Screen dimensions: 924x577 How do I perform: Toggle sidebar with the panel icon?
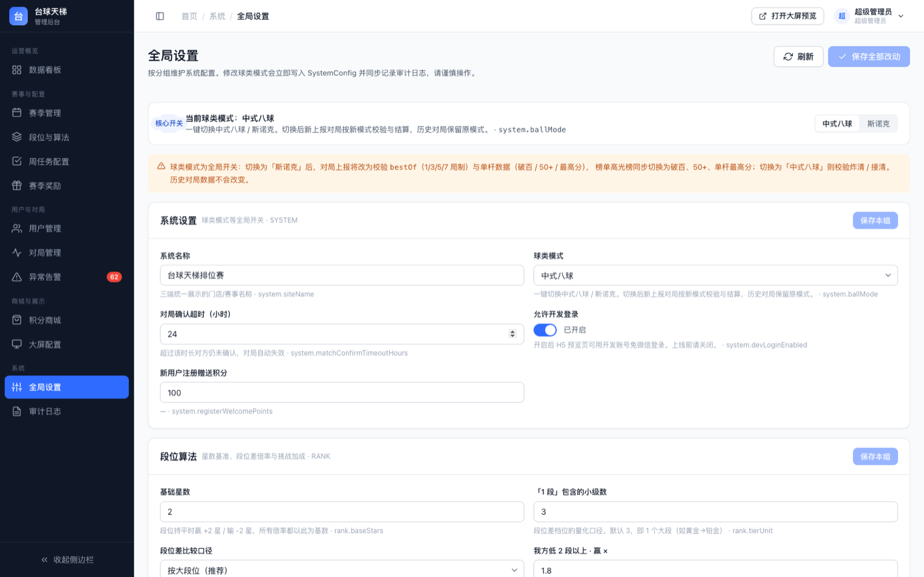click(x=160, y=16)
